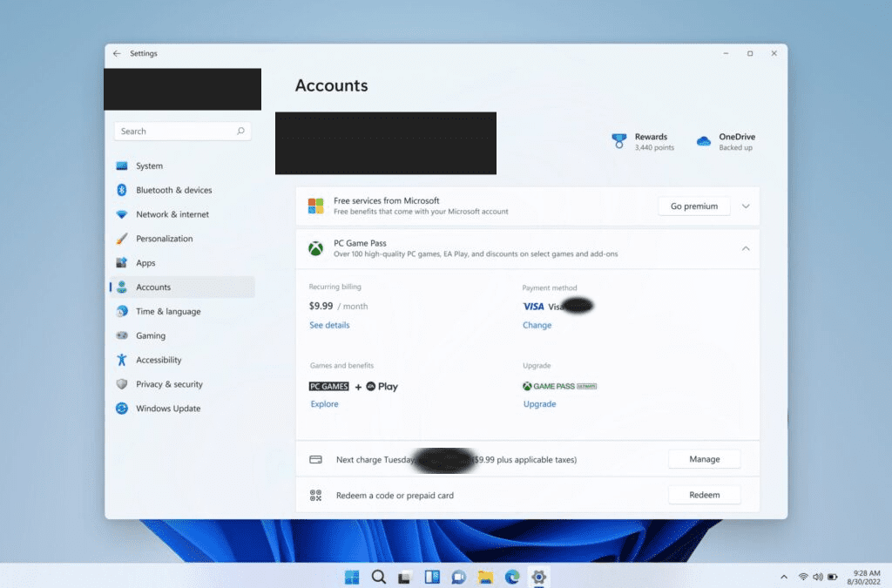Click the Microsoft four-color logo icon
The height and width of the screenshot is (588, 892).
(315, 206)
